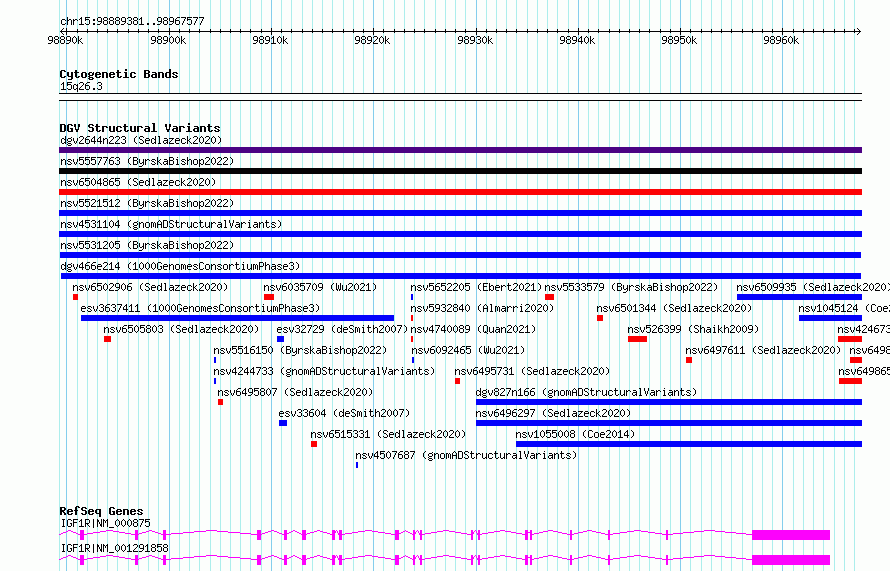Click the blue nsv6509935 variant bar
890x571 pixels.
[799, 297]
